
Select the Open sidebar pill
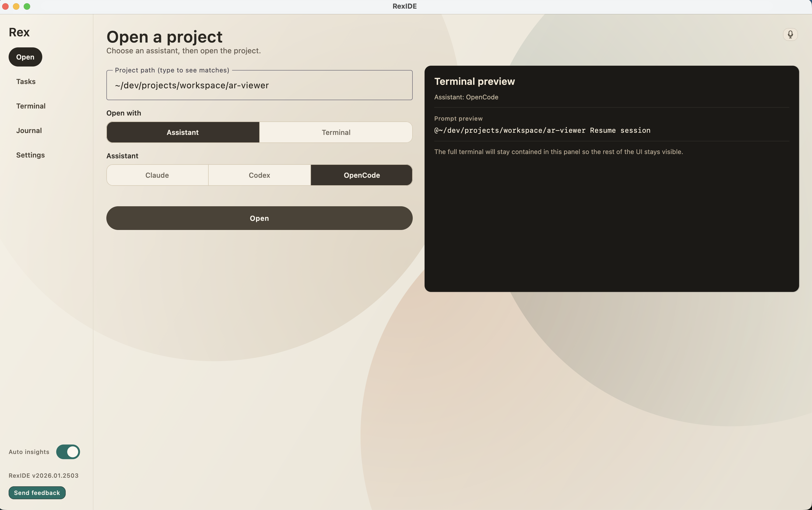click(25, 57)
